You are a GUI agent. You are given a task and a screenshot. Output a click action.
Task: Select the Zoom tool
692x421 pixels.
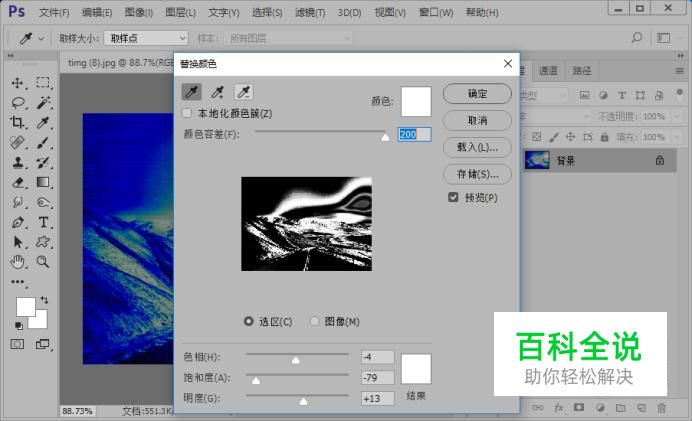43,262
